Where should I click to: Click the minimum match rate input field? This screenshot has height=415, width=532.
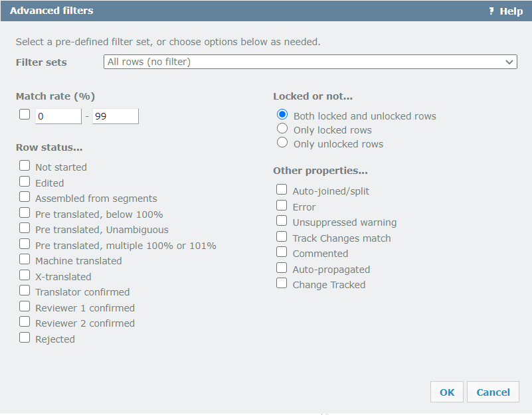tap(58, 116)
